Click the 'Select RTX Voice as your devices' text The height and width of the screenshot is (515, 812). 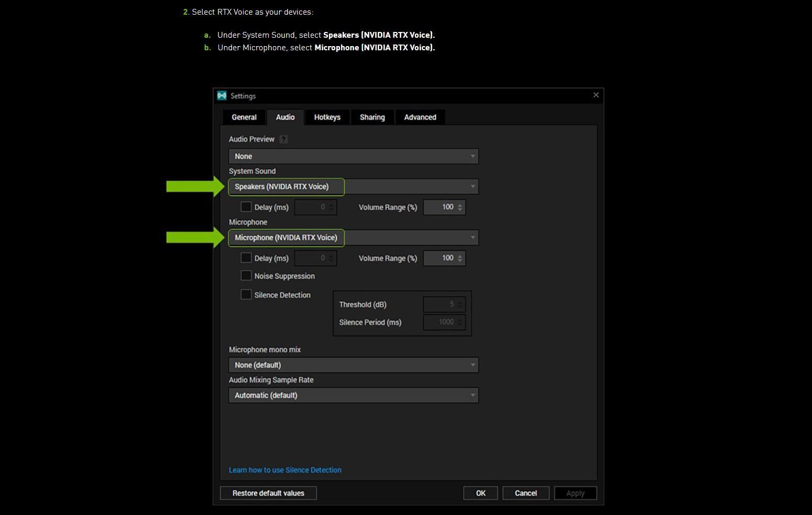tap(253, 12)
